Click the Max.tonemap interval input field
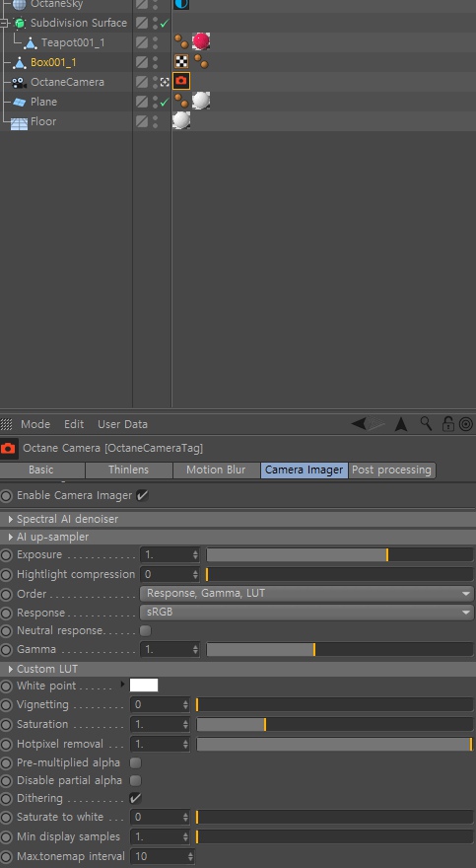Screen dimensions: 476x868 [163, 856]
